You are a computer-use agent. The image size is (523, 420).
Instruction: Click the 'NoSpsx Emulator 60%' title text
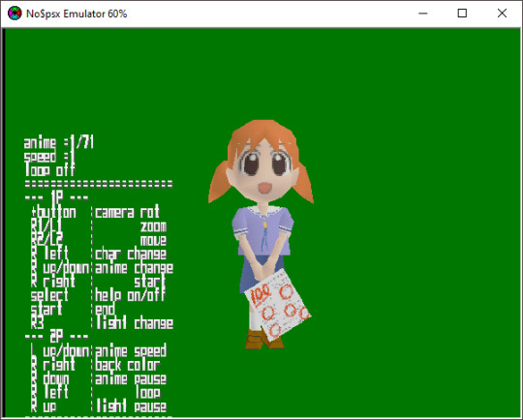77,14
